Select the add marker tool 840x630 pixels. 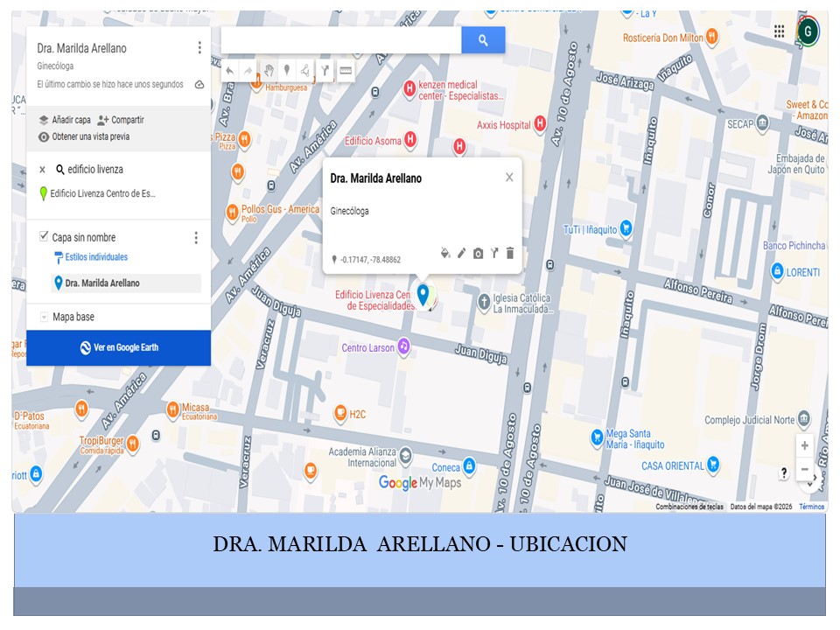(x=287, y=70)
